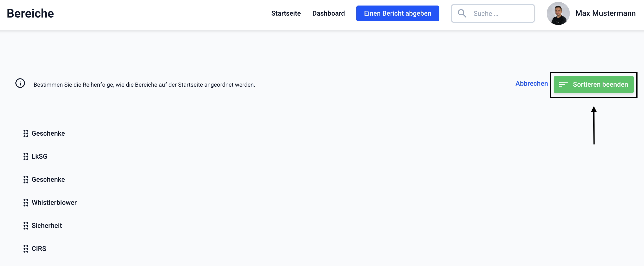Click the info circle icon
Viewport: 644px width, 266px height.
pos(20,83)
